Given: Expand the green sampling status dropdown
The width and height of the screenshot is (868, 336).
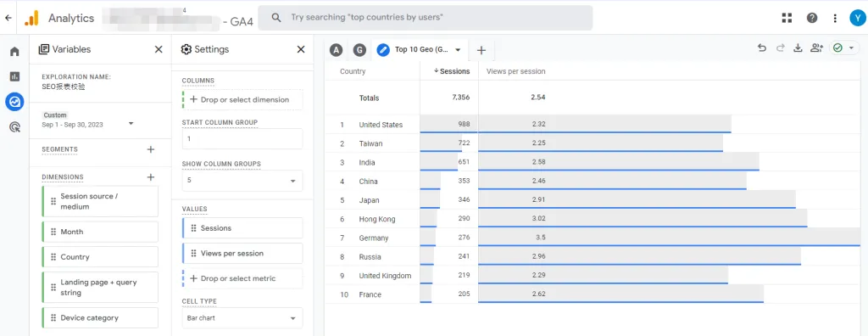Looking at the screenshot, I should [844, 48].
